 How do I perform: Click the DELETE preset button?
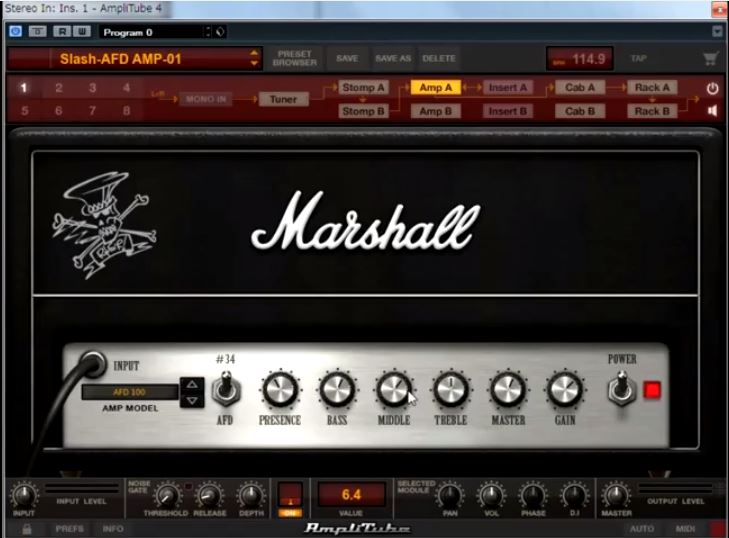point(439,59)
